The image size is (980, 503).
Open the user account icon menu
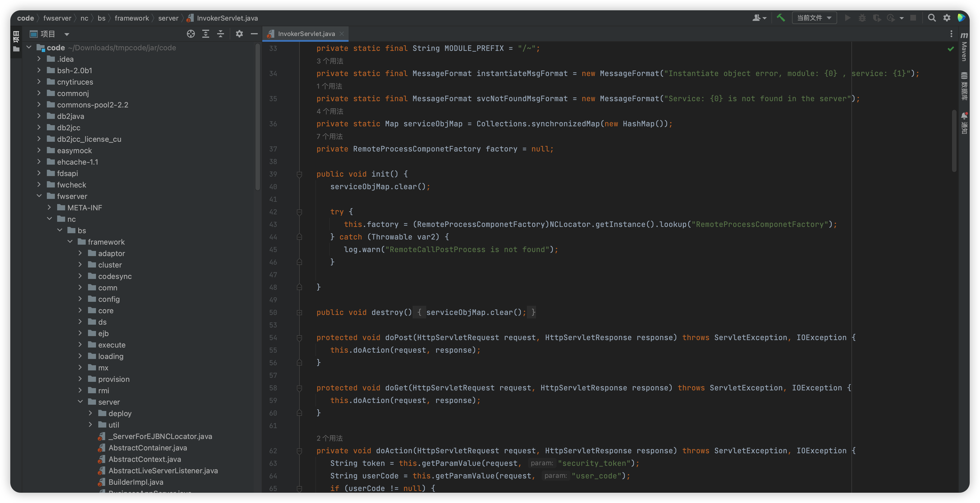pos(759,18)
